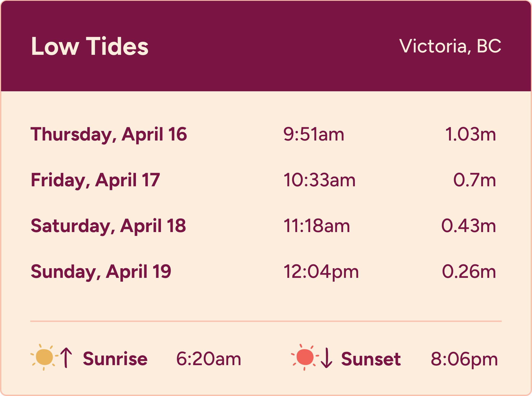Click the yellow sunrise sun icon

pos(44,357)
